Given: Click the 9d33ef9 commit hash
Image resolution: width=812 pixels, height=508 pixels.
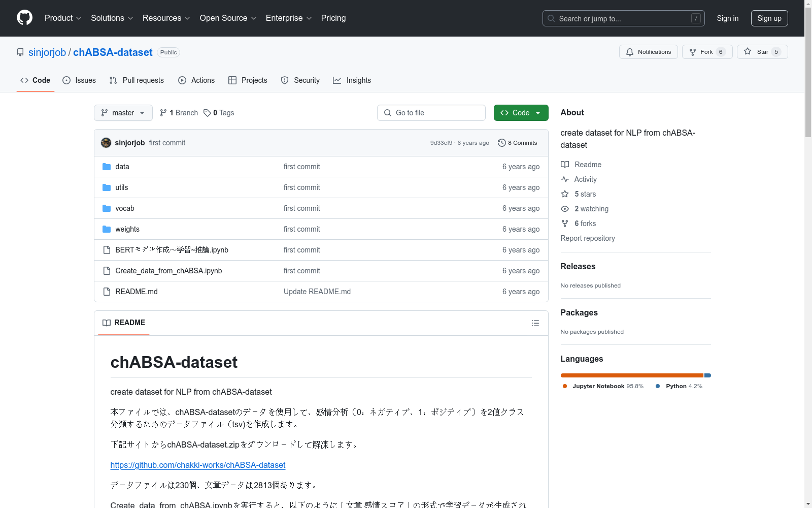Looking at the screenshot, I should (441, 143).
